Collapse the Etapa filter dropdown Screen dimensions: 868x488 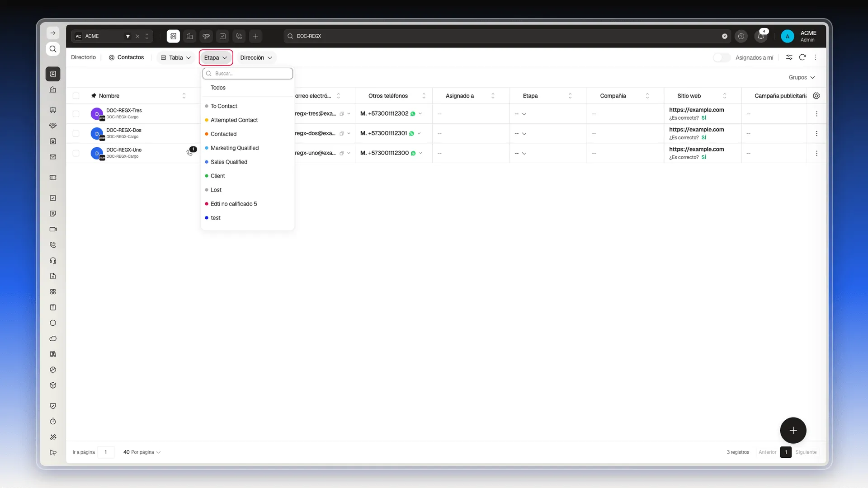[216, 57]
